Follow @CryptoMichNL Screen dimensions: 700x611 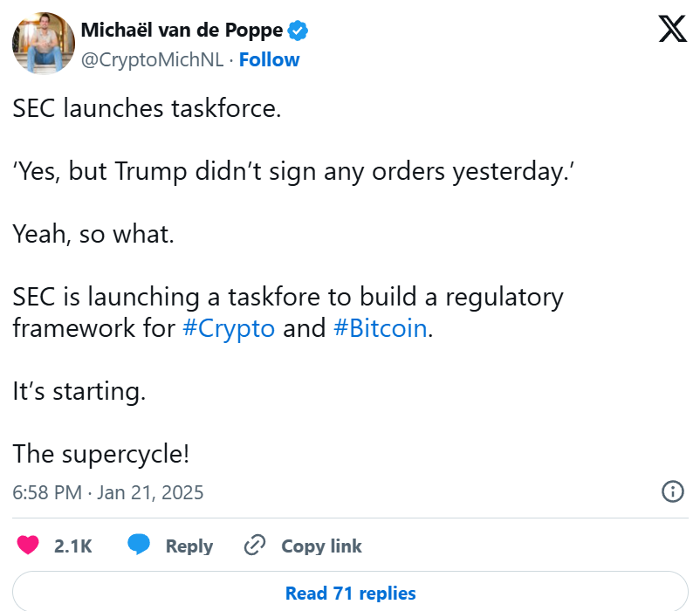tap(269, 60)
